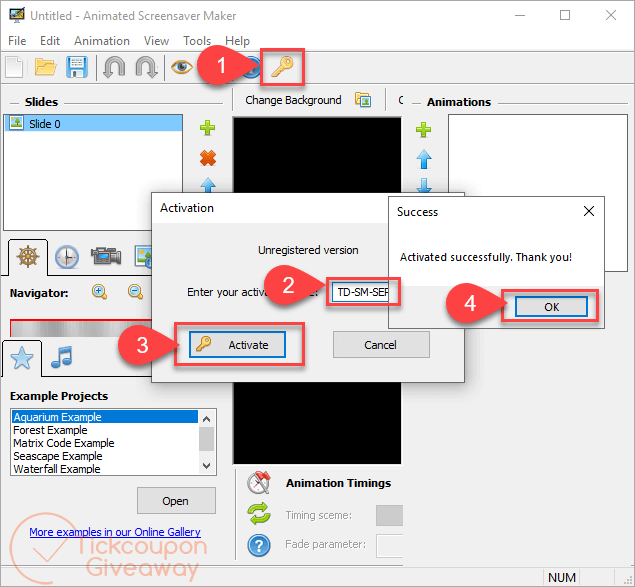The image size is (635, 587).
Task: Add animation with the green plus icon
Action: pyautogui.click(x=424, y=130)
